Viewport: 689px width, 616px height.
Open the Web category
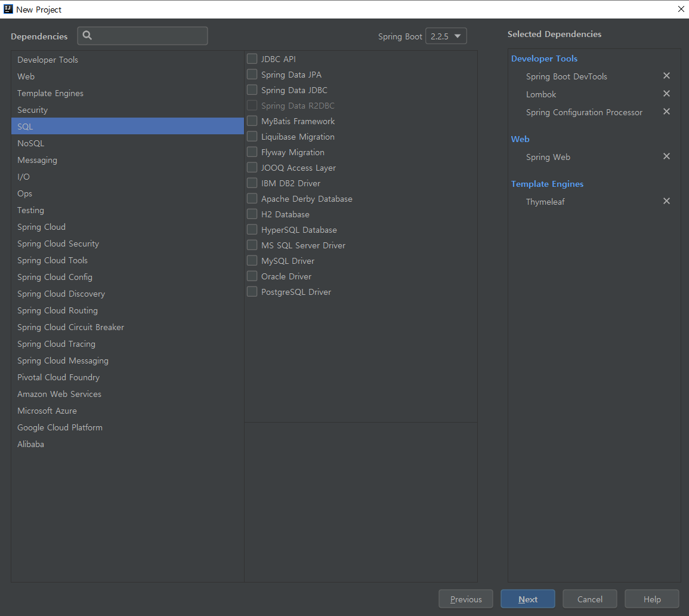pos(128,76)
